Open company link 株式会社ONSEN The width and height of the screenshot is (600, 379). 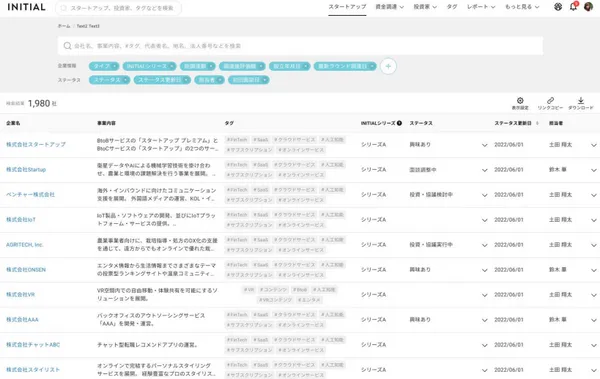point(26,270)
